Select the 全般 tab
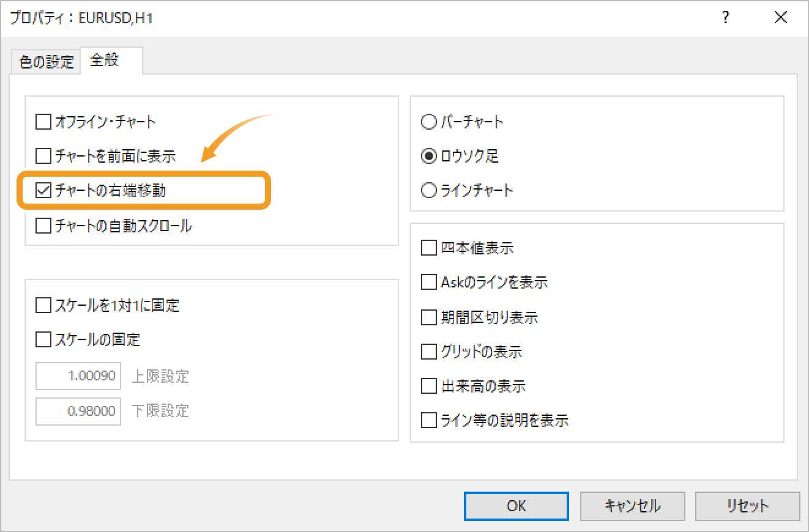This screenshot has height=532, width=809. click(111, 61)
